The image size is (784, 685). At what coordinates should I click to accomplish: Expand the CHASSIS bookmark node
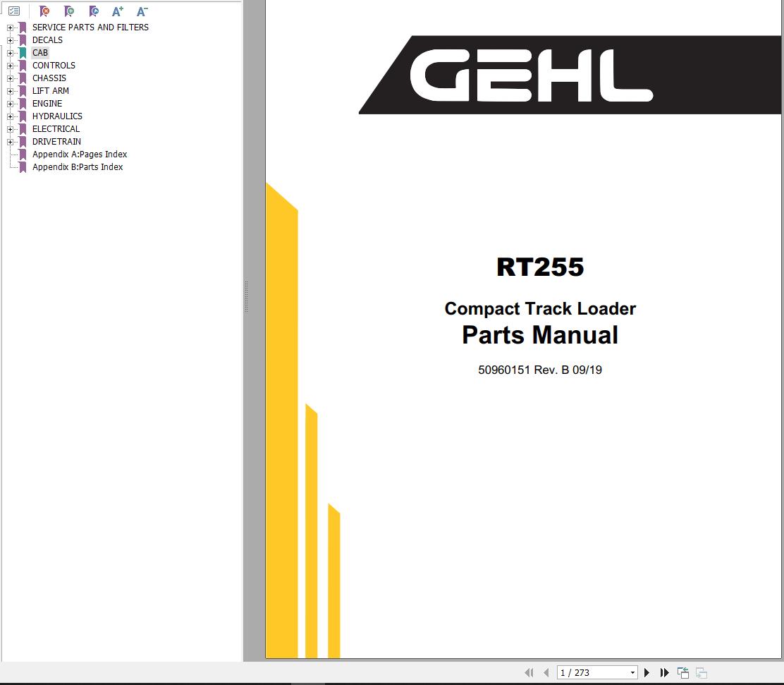point(10,78)
